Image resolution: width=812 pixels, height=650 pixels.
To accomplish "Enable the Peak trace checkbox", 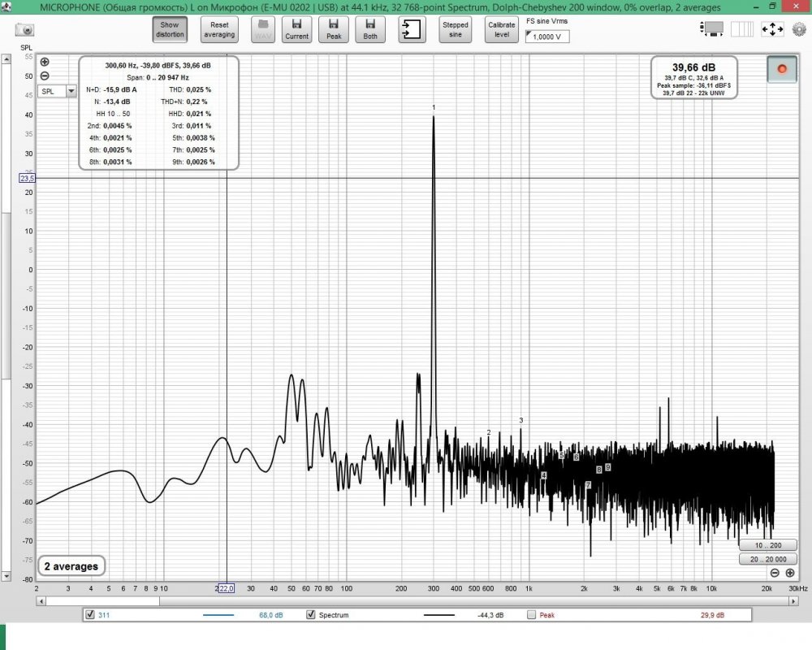I will 531,615.
